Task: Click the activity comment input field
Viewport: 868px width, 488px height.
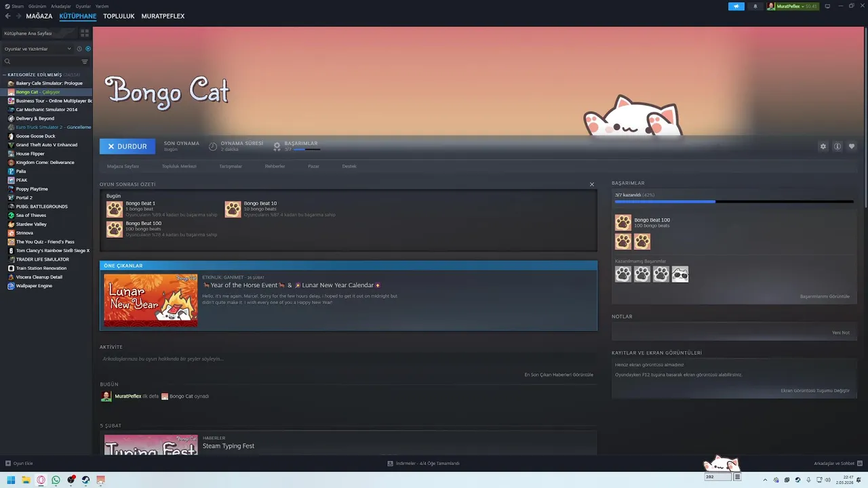Action: [x=348, y=359]
